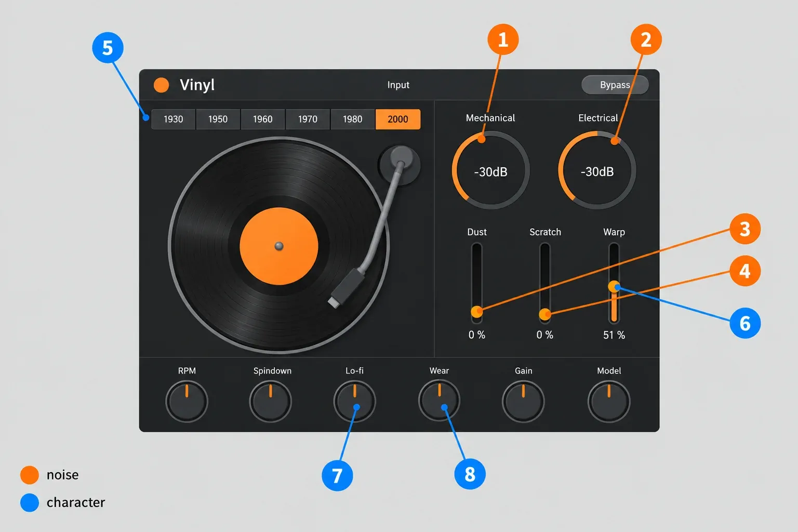Viewport: 798px width, 532px height.
Task: Click the Warp slider handle
Action: pos(614,286)
